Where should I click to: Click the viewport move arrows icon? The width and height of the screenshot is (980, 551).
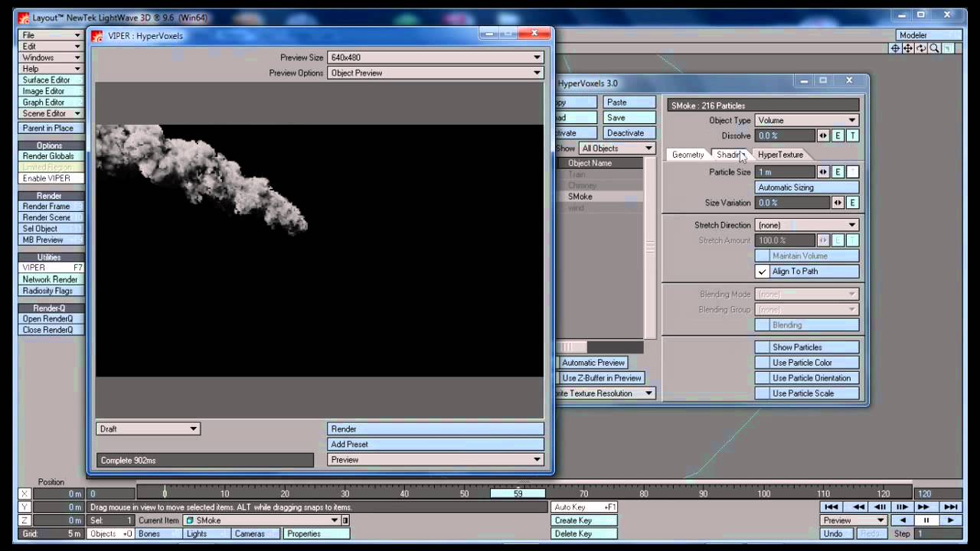click(907, 48)
